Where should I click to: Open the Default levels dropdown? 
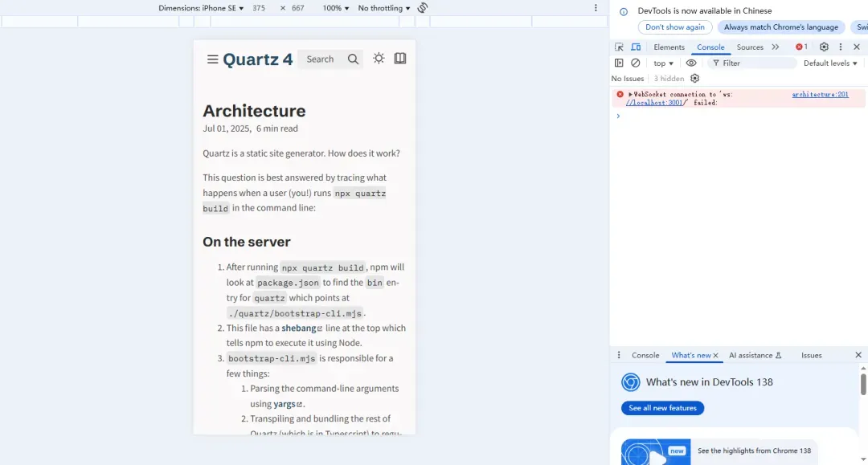(x=830, y=63)
